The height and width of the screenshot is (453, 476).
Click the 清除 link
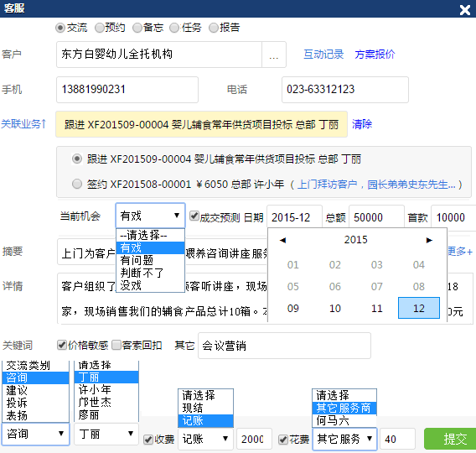click(362, 124)
